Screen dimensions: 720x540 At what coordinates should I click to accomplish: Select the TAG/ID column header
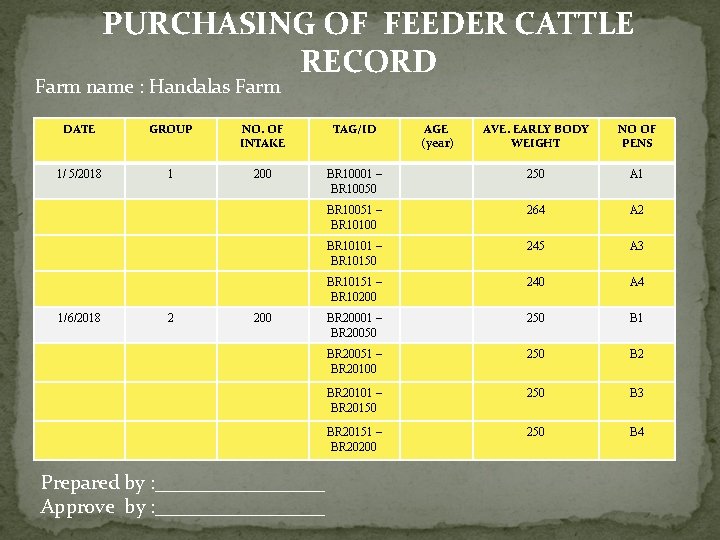pyautogui.click(x=355, y=129)
